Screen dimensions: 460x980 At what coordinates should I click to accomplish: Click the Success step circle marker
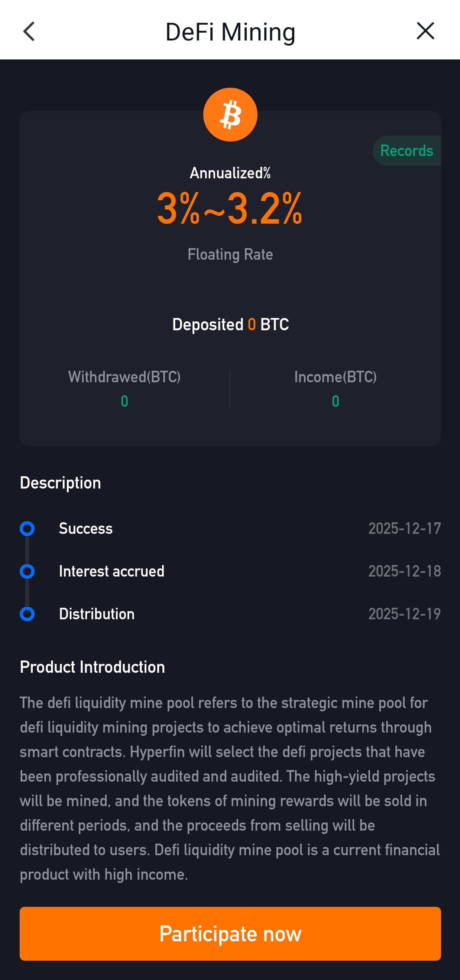[x=27, y=528]
